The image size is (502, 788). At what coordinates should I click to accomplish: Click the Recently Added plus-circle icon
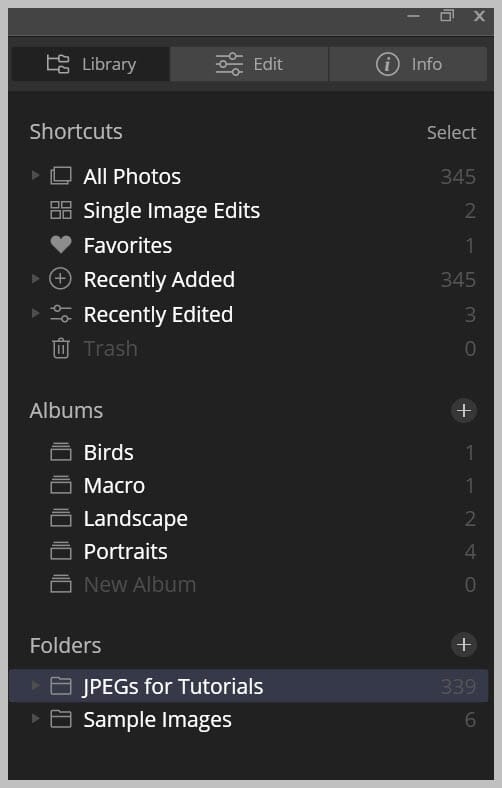click(60, 279)
